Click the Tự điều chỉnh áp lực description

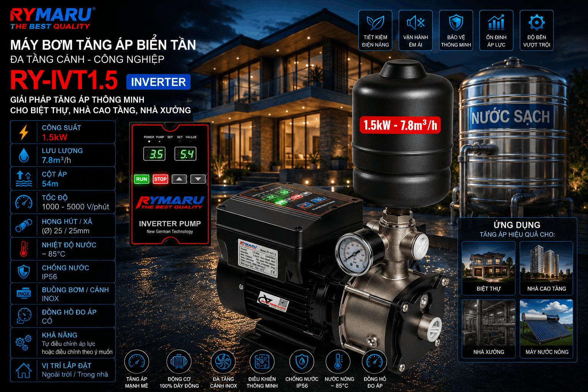[69, 344]
